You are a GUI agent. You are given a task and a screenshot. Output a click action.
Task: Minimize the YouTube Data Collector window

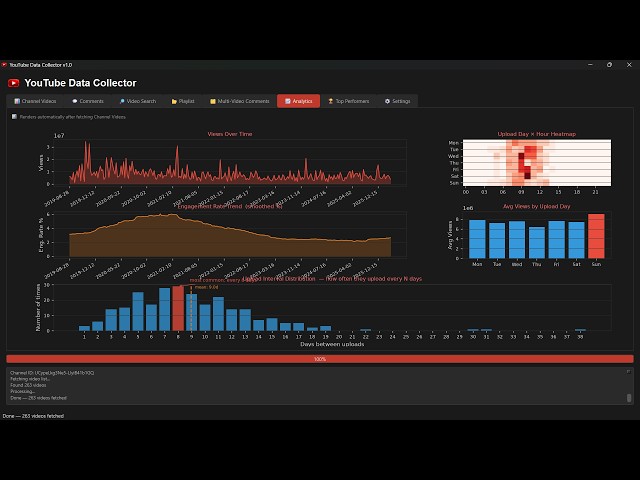pyautogui.click(x=590, y=65)
